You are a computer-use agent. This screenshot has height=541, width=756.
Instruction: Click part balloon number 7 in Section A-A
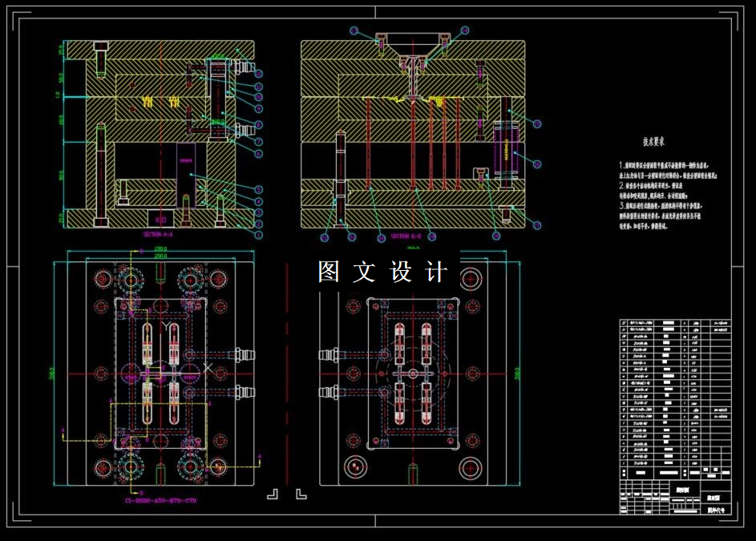coord(258,142)
